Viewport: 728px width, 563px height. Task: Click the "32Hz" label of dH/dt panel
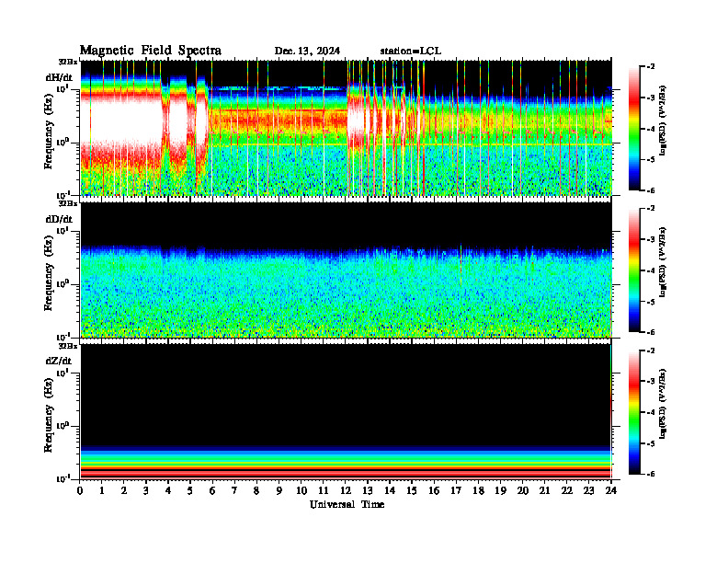(68, 62)
